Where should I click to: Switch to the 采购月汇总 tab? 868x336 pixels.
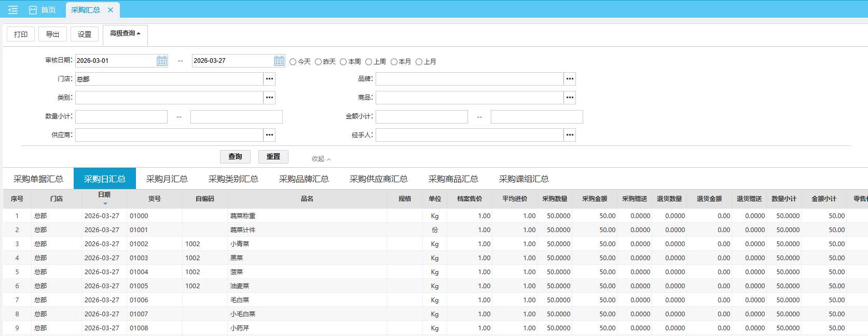point(167,179)
